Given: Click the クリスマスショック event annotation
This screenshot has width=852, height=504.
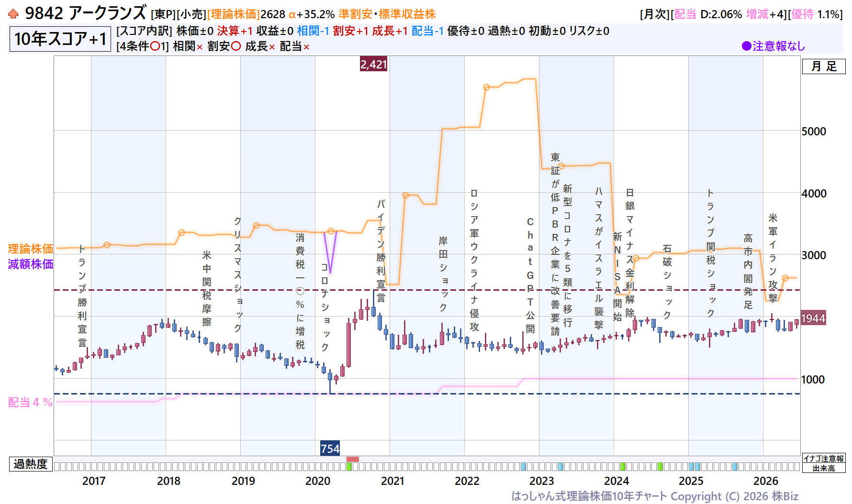Looking at the screenshot, I should (238, 274).
